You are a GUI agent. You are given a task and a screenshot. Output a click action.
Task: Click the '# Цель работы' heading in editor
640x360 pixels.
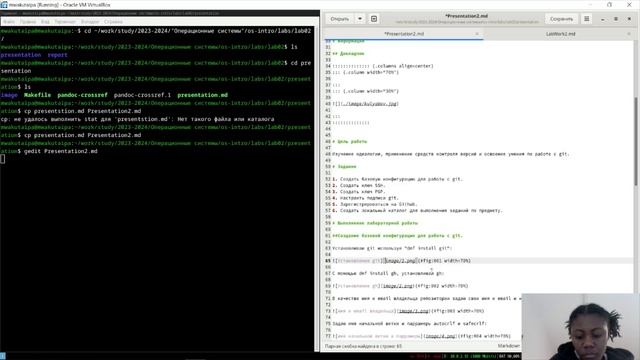click(349, 142)
